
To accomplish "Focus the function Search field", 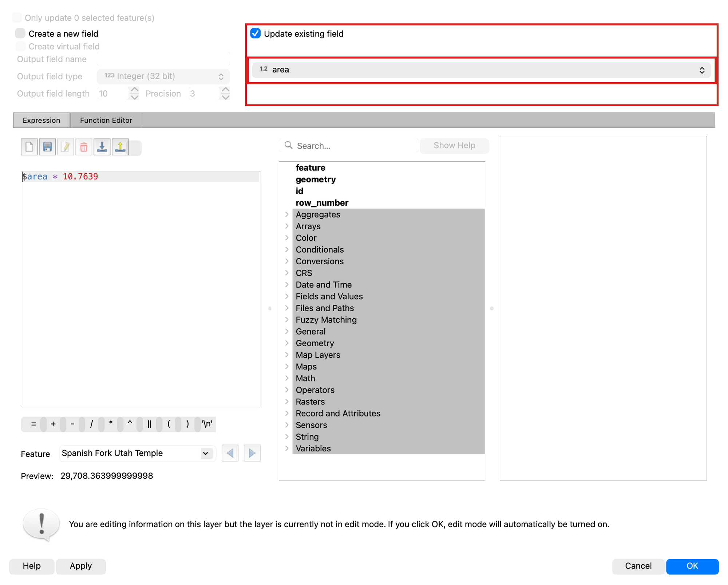I will (349, 145).
